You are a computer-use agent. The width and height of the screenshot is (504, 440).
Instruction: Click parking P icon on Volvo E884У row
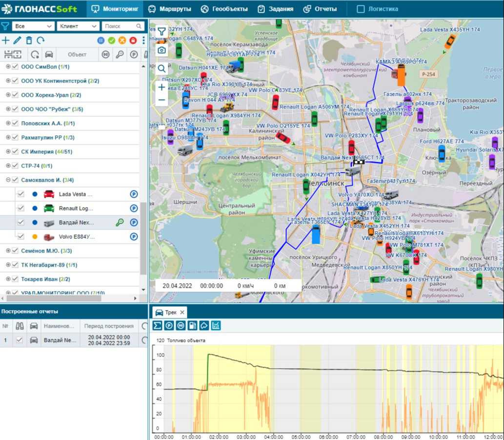coord(134,236)
